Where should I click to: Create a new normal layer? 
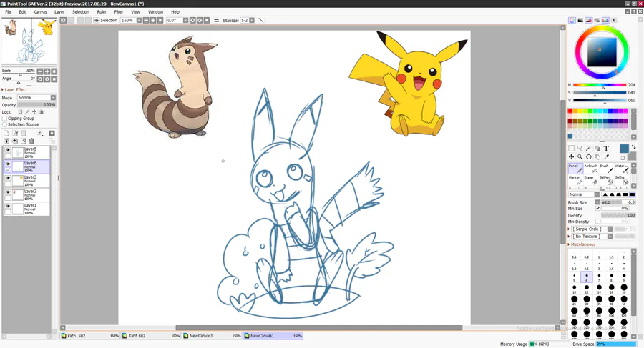click(x=6, y=133)
